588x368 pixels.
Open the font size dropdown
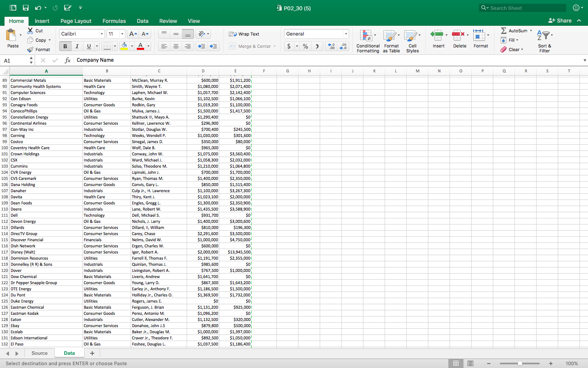122,34
